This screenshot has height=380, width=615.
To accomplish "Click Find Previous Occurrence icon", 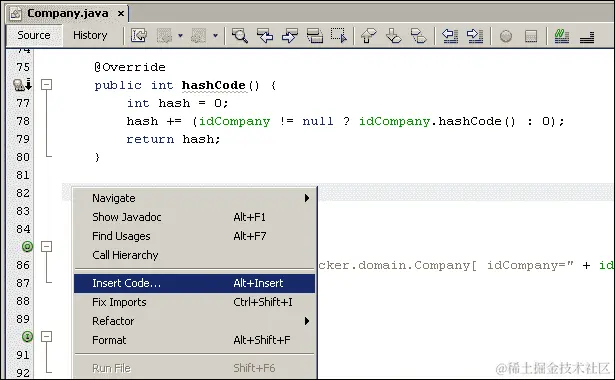I will [x=265, y=36].
